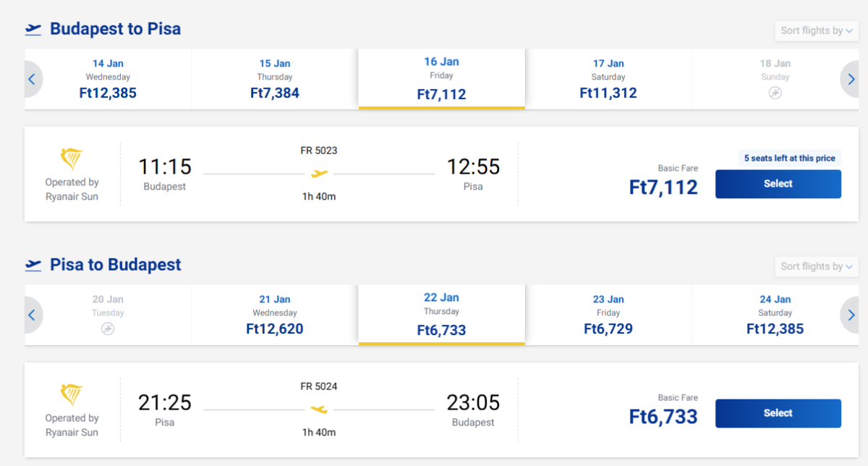This screenshot has height=466, width=868.
Task: Select 15 Jan Thursday Ft7,384 date tab
Action: pyautogui.click(x=275, y=79)
